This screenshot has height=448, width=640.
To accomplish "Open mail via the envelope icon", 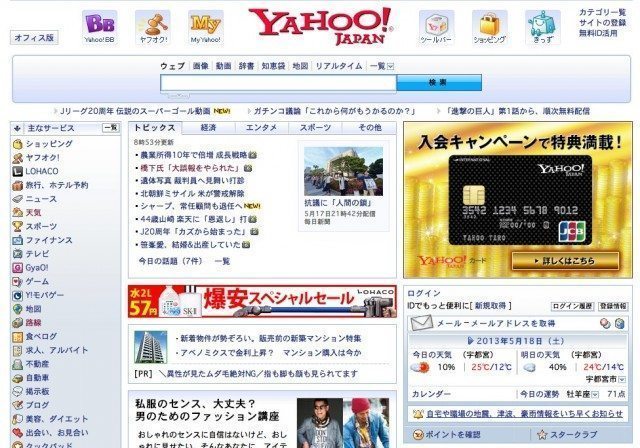I will coord(420,323).
